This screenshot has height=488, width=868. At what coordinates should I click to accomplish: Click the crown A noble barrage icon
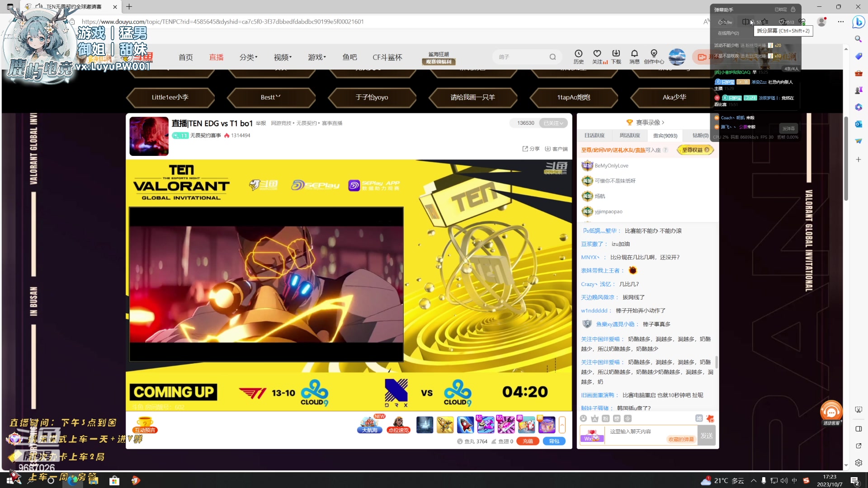[594, 418]
